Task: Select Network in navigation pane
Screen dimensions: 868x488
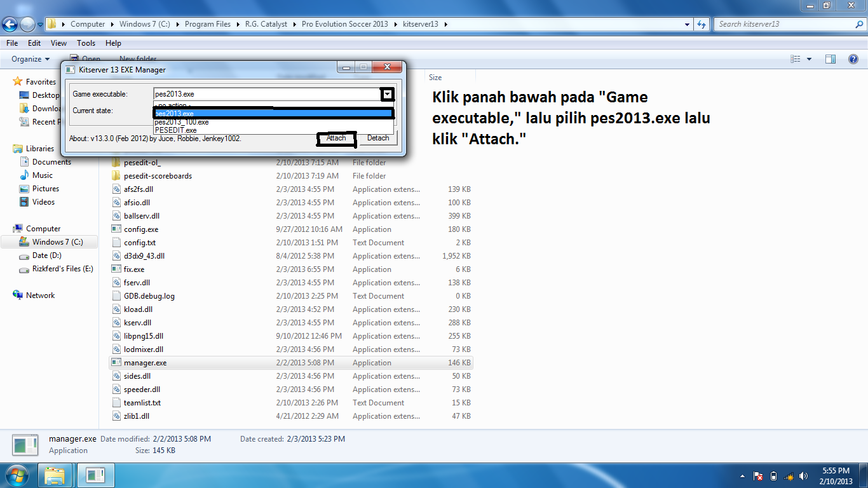Action: 40,295
